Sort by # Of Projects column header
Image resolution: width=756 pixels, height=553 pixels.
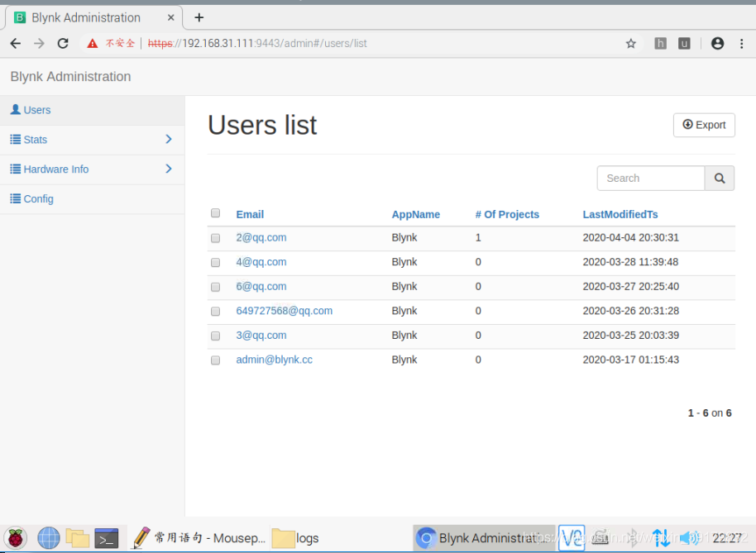pos(507,214)
